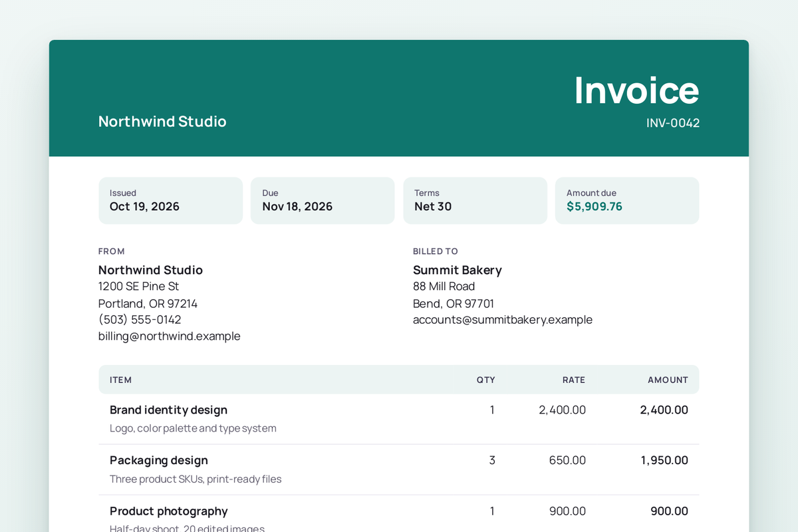
Task: Select the client name "Summit Bakery"
Action: click(x=458, y=270)
